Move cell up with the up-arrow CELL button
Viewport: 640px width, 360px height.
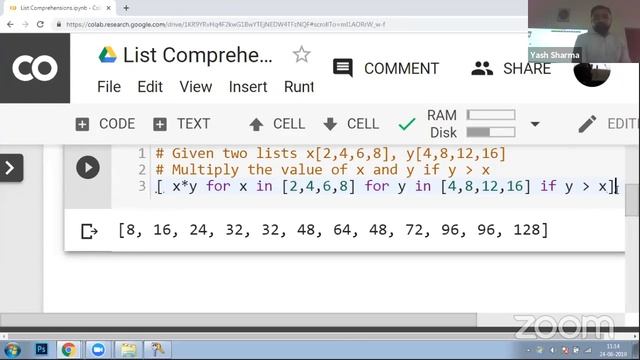click(277, 124)
